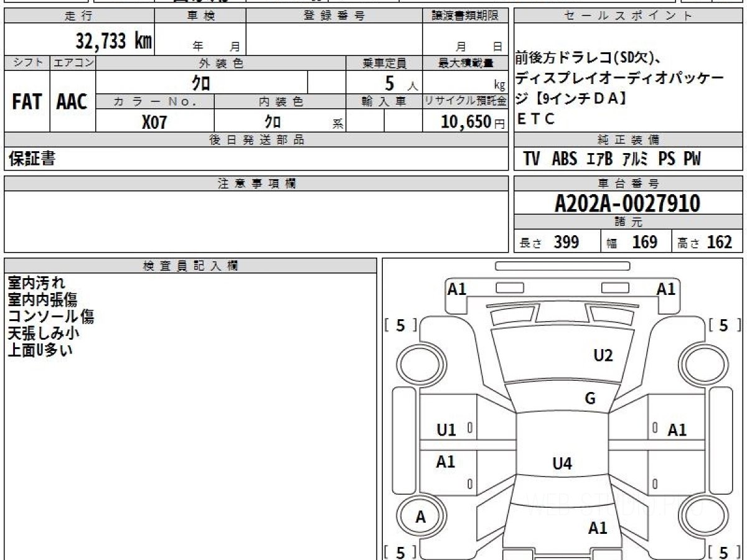Viewport: 747px width, 560px height.
Task: Click the 注意事項欄 header
Action: 256,184
